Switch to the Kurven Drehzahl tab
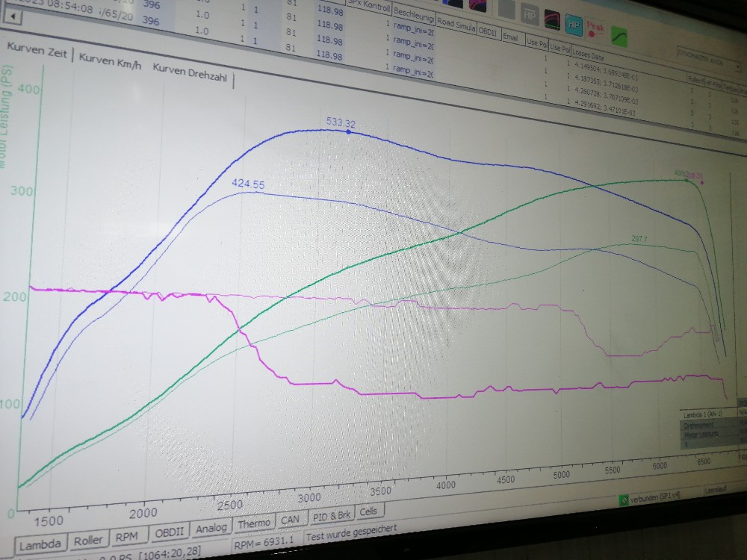The image size is (747, 560). pos(191,69)
